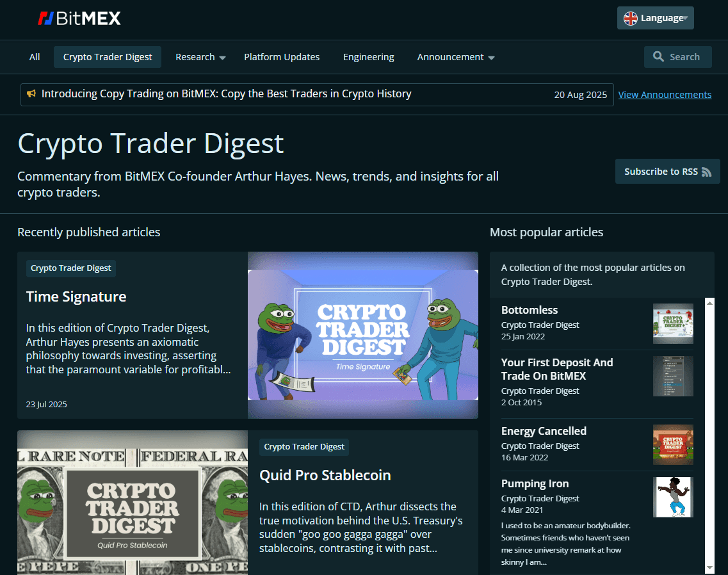Screen dimensions: 728x575
Task: Click the popular articles scrollbar up arrow
Action: click(x=709, y=303)
